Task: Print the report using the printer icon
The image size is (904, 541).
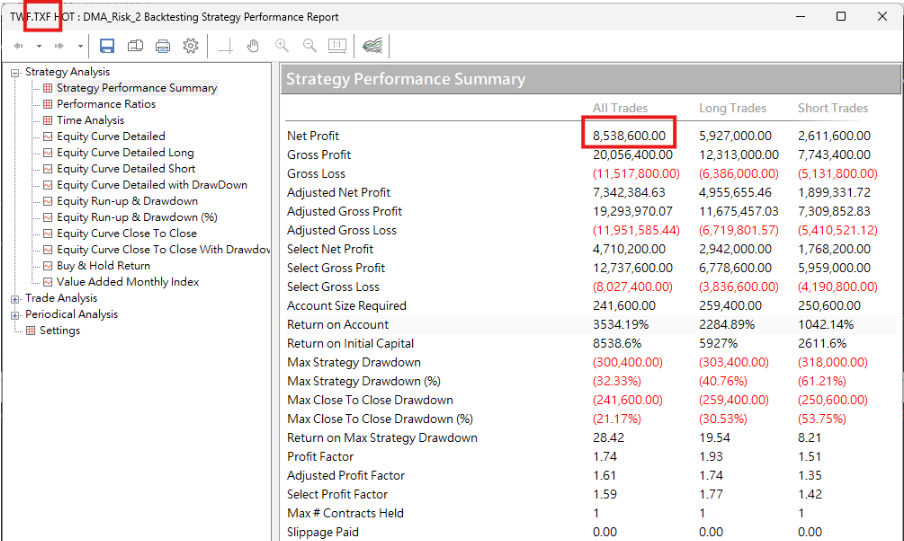Action: point(163,46)
